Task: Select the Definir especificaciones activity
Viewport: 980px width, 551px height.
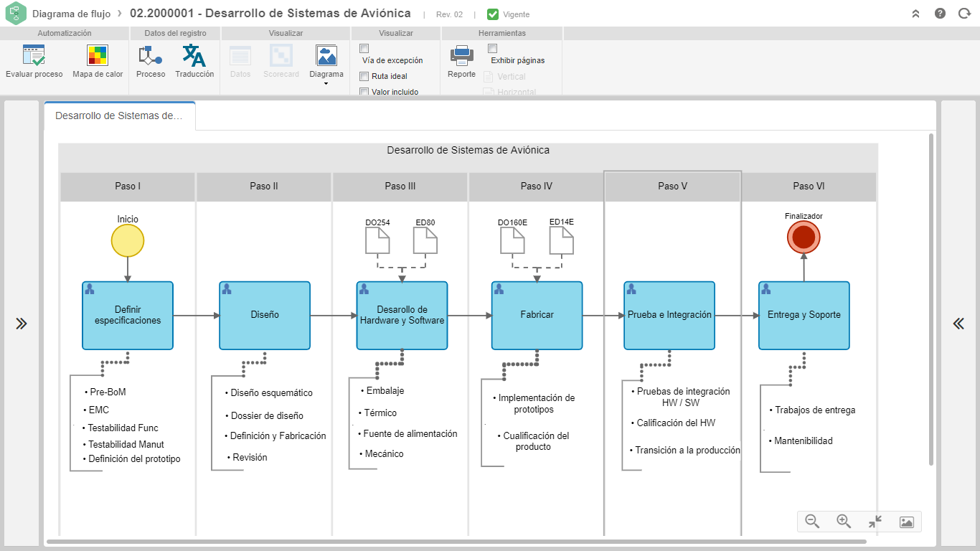Action: point(128,316)
